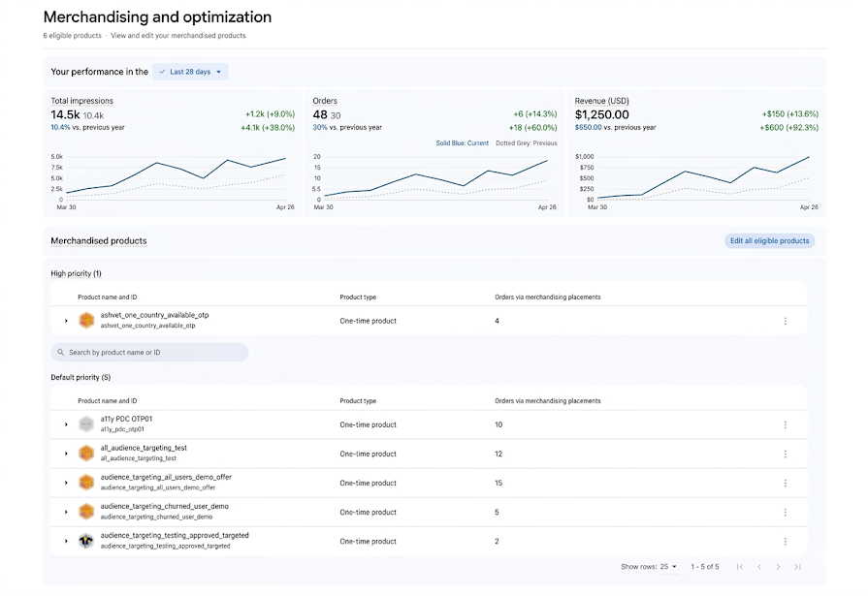Expand the ashvet_one_country_available_otp row
Screen dimensions: 868x596
(x=66, y=321)
